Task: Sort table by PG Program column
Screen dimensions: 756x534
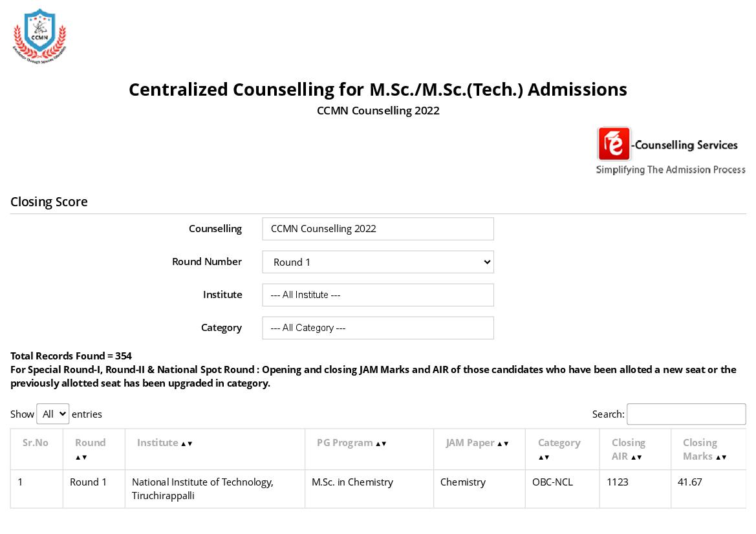Action: [381, 443]
